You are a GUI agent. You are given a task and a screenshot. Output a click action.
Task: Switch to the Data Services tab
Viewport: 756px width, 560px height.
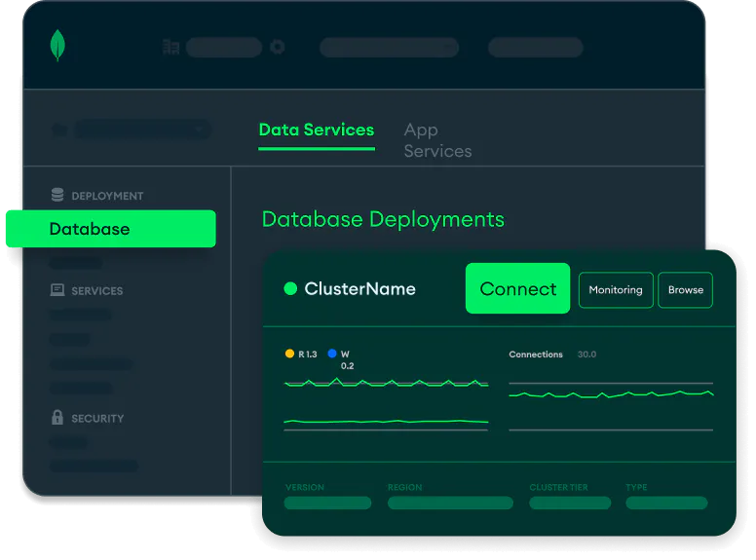click(316, 130)
